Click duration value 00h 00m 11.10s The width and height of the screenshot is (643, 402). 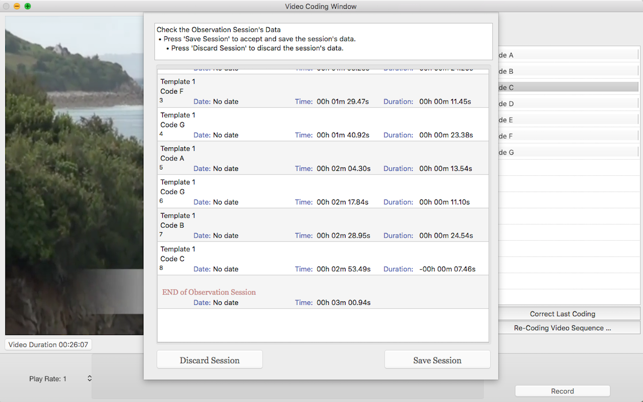[445, 202]
